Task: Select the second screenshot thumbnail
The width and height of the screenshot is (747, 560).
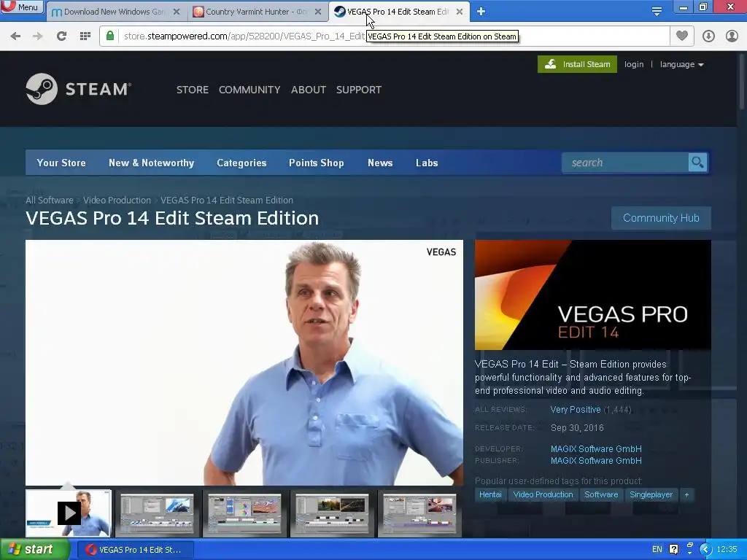Action: point(156,513)
